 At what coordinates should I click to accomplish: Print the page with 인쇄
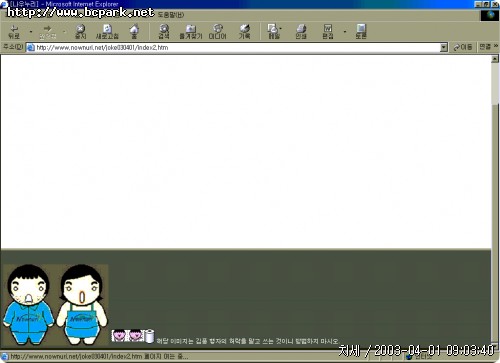point(301,32)
